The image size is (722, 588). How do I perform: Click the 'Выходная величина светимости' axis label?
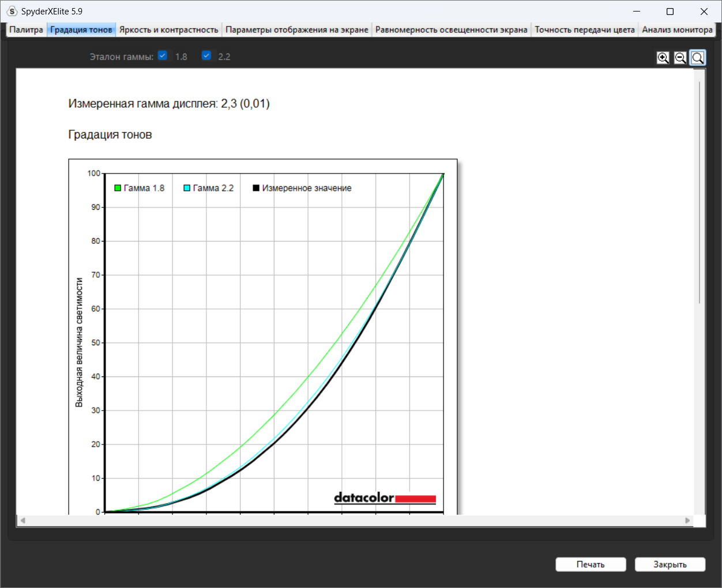point(79,342)
